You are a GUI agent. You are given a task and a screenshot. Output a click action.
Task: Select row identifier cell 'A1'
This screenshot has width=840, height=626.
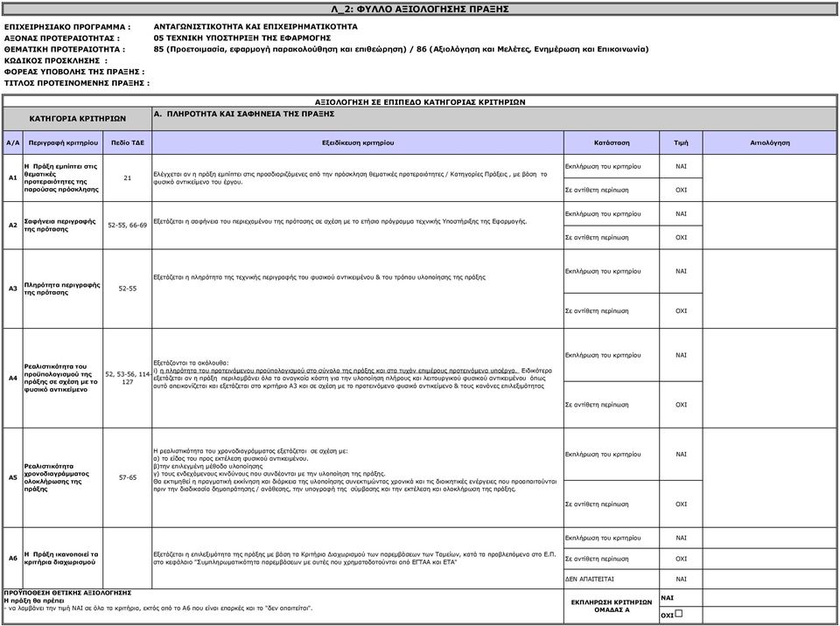[x=13, y=177]
